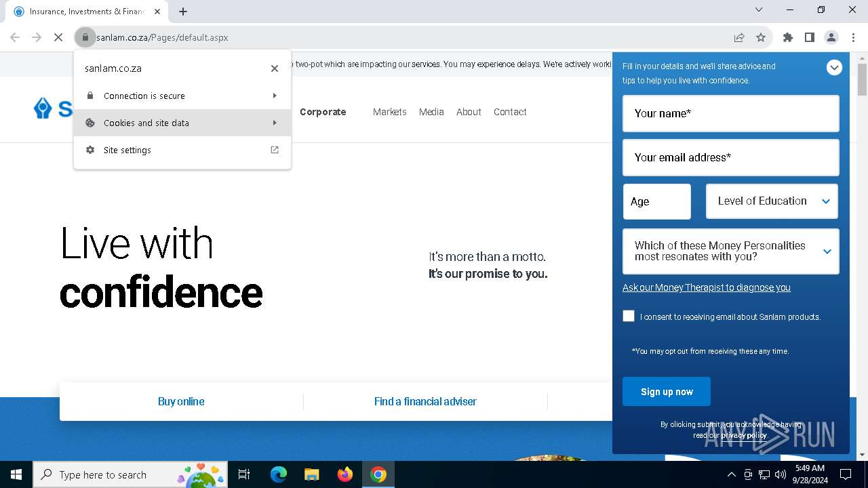Open notification center icon

click(846, 474)
